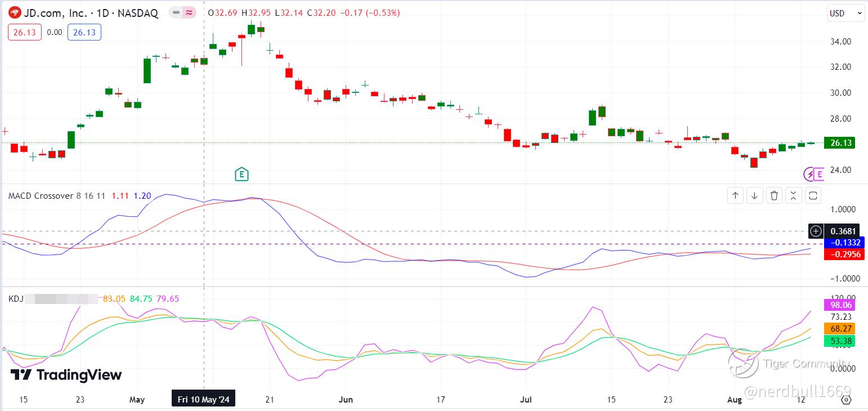
Task: Select the close price C32.20
Action: click(x=322, y=13)
